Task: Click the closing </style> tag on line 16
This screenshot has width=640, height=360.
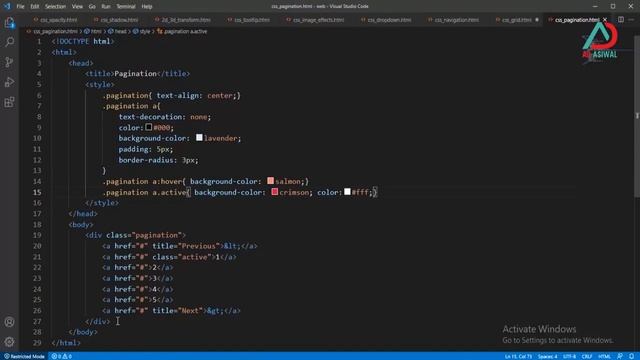Action: [102, 203]
